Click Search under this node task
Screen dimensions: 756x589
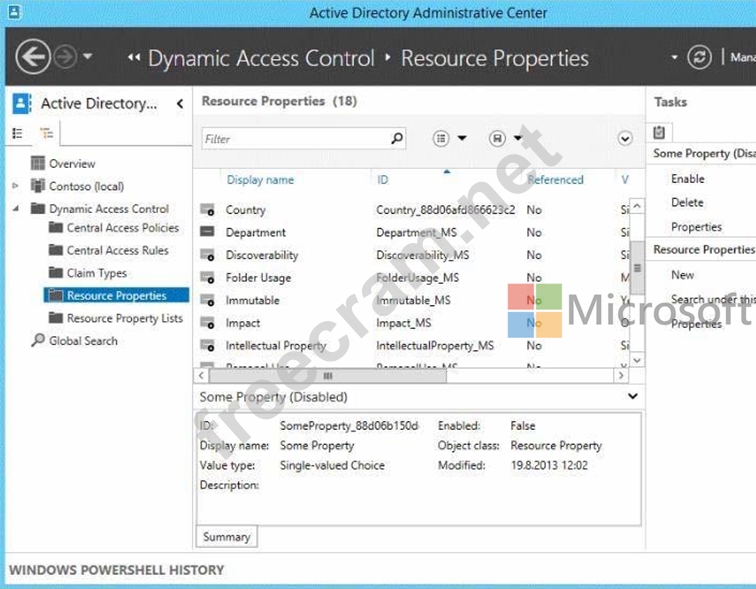point(713,299)
